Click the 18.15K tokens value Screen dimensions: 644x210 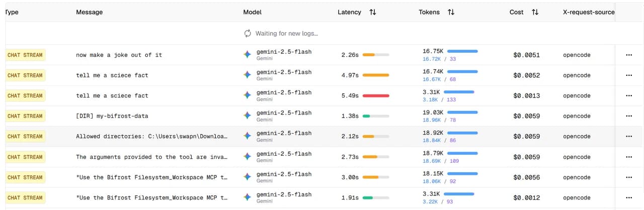(433, 174)
